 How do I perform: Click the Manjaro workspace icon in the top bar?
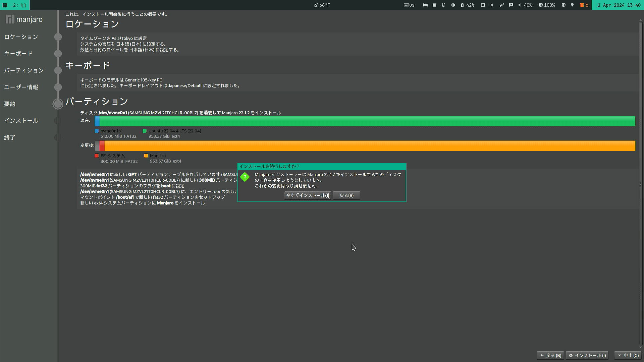pyautogui.click(x=5, y=5)
